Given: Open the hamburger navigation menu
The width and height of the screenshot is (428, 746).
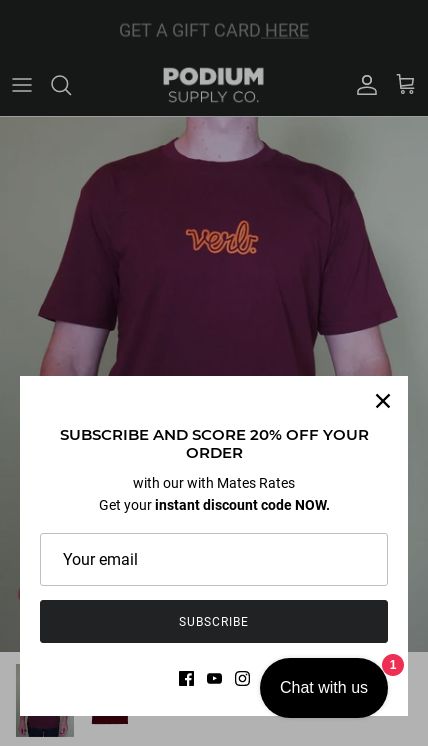Looking at the screenshot, I should [22, 86].
